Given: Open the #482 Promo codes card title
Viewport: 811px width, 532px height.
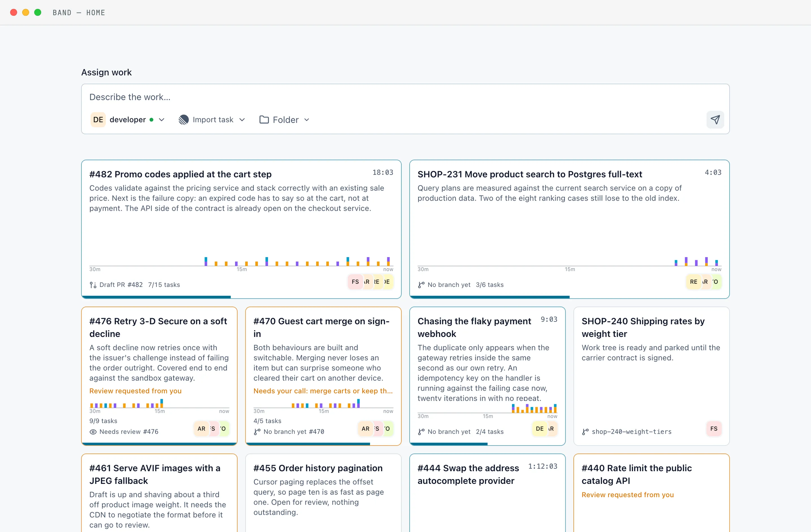Looking at the screenshot, I should (x=180, y=174).
